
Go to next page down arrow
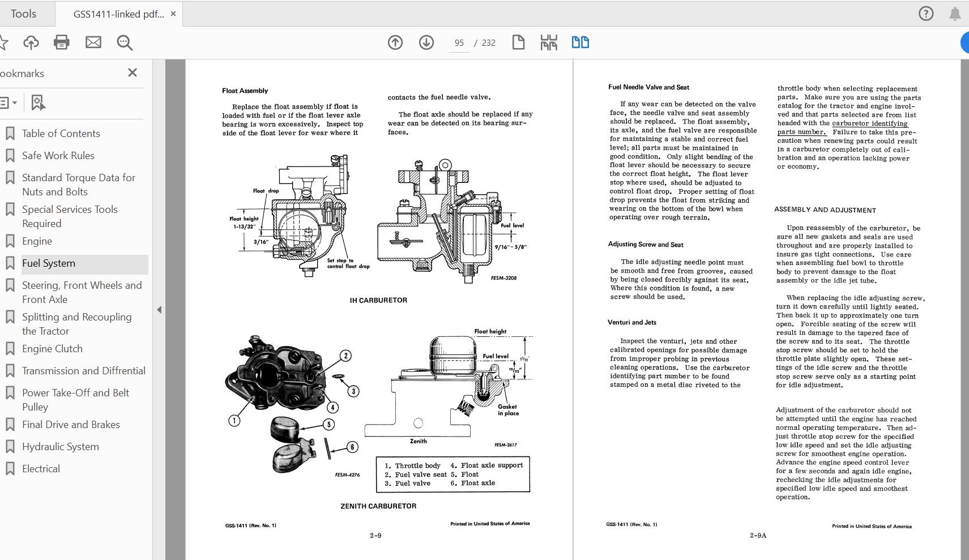pos(426,42)
